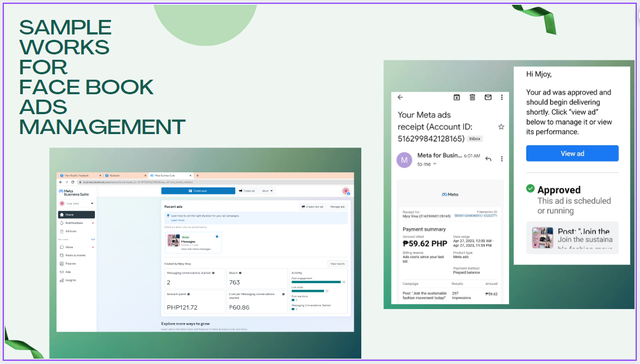Open Planner in the sidebar

click(77, 263)
